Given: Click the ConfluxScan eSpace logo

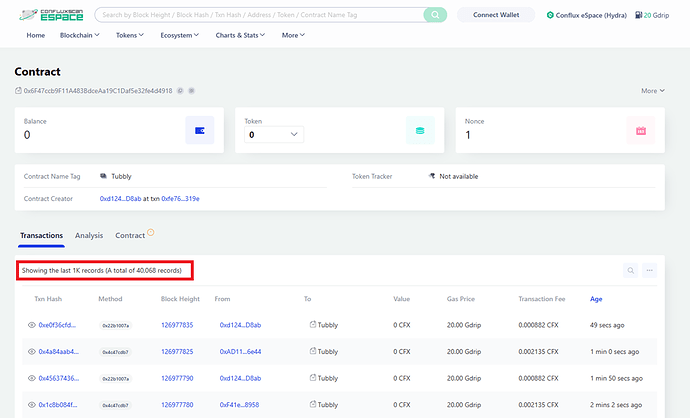Looking at the screenshot, I should tap(51, 15).
